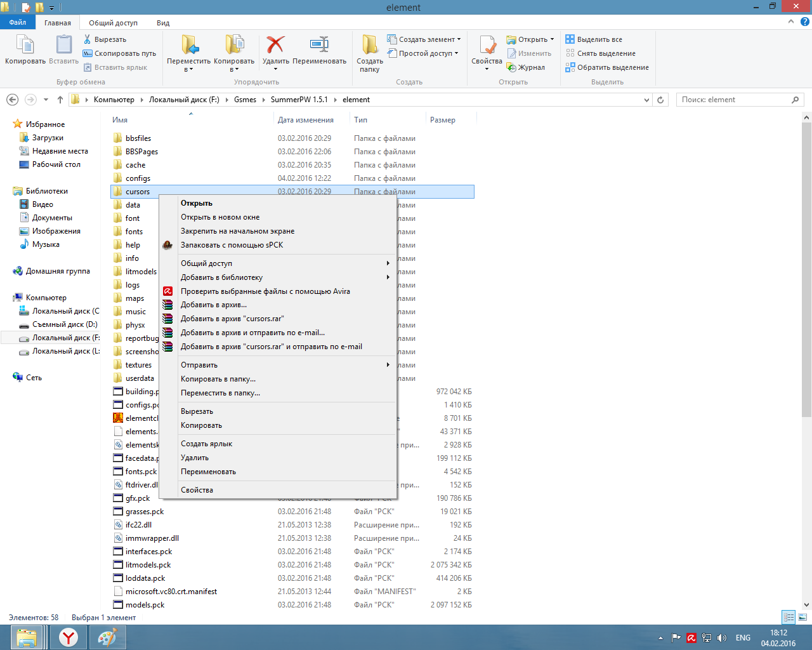Click the Rename (Переименовать) ribbon icon
Screen dimensions: 812x650
(x=319, y=46)
